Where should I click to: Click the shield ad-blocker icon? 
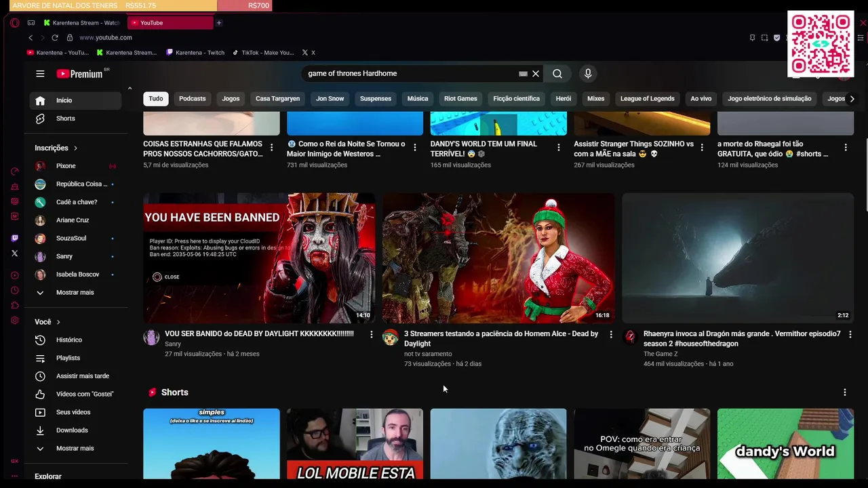[776, 37]
